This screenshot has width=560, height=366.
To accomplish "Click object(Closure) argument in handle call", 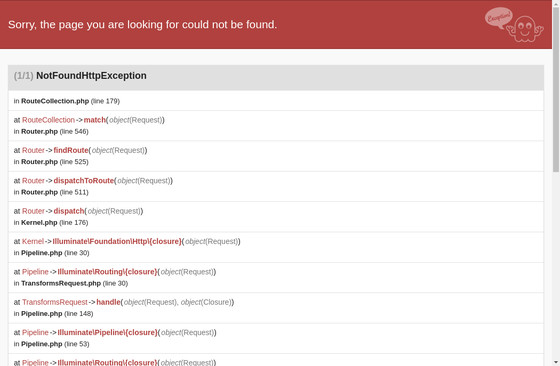I will coord(206,302).
